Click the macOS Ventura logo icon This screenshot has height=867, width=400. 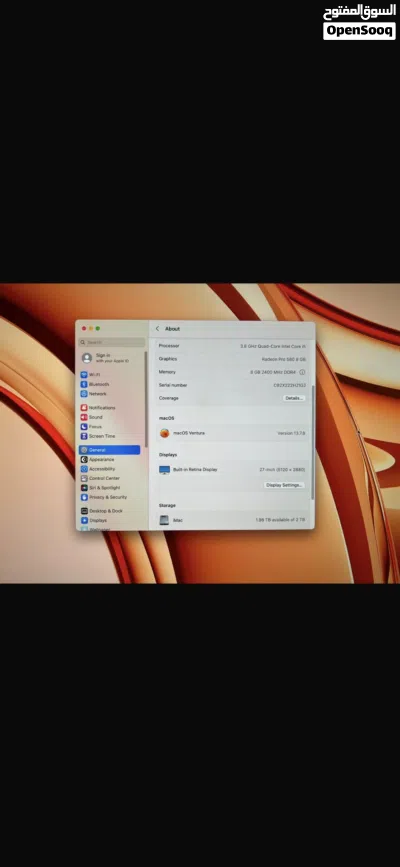tap(164, 433)
